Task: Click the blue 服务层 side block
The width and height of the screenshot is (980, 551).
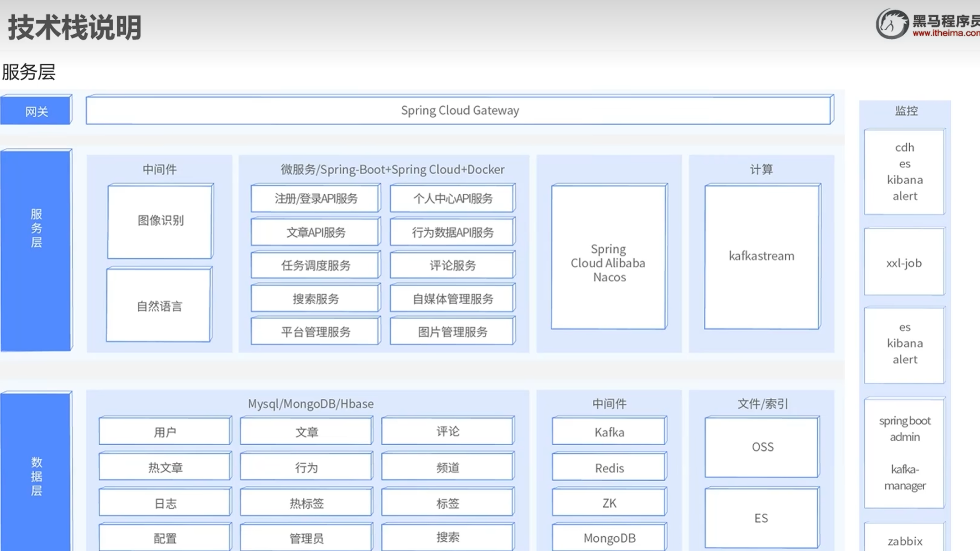Action: click(36, 250)
